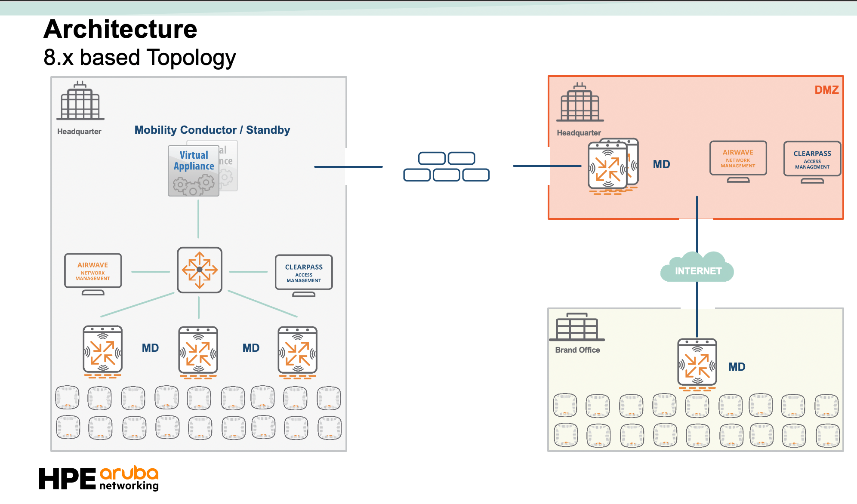
Task: Click the ClearPass monitor in the DMZ
Action: click(x=812, y=163)
